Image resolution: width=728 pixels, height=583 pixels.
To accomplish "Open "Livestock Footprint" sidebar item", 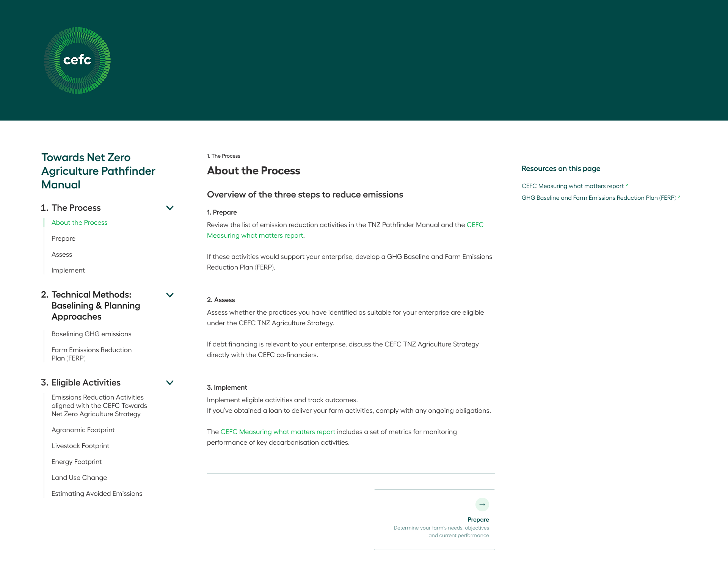I will 80,446.
